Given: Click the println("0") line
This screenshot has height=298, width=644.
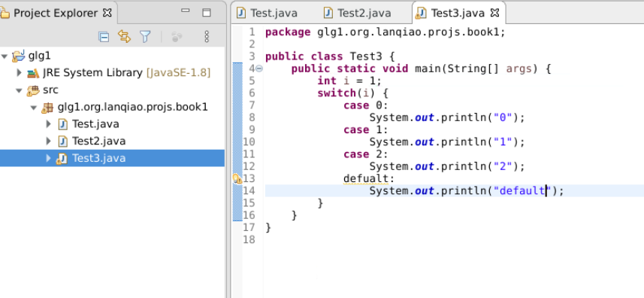Looking at the screenshot, I should tap(447, 117).
